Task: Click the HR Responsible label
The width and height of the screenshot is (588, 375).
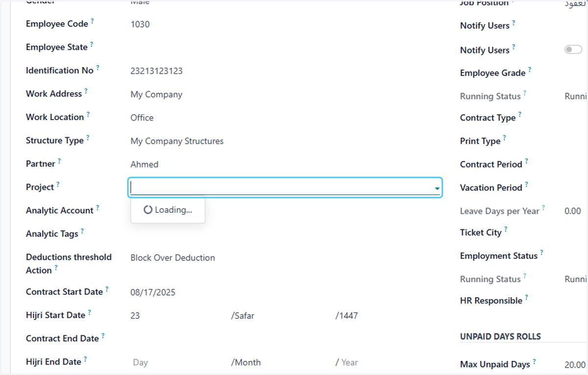Action: point(491,300)
